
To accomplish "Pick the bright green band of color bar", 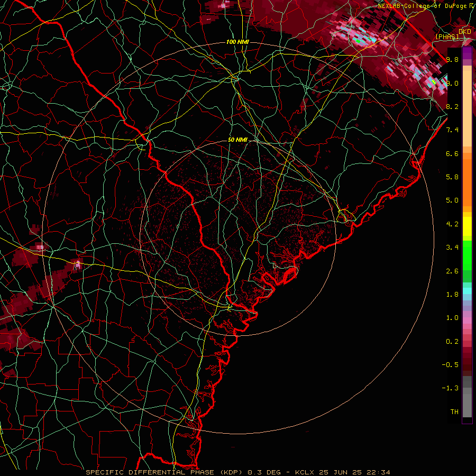I will pyautogui.click(x=467, y=255).
